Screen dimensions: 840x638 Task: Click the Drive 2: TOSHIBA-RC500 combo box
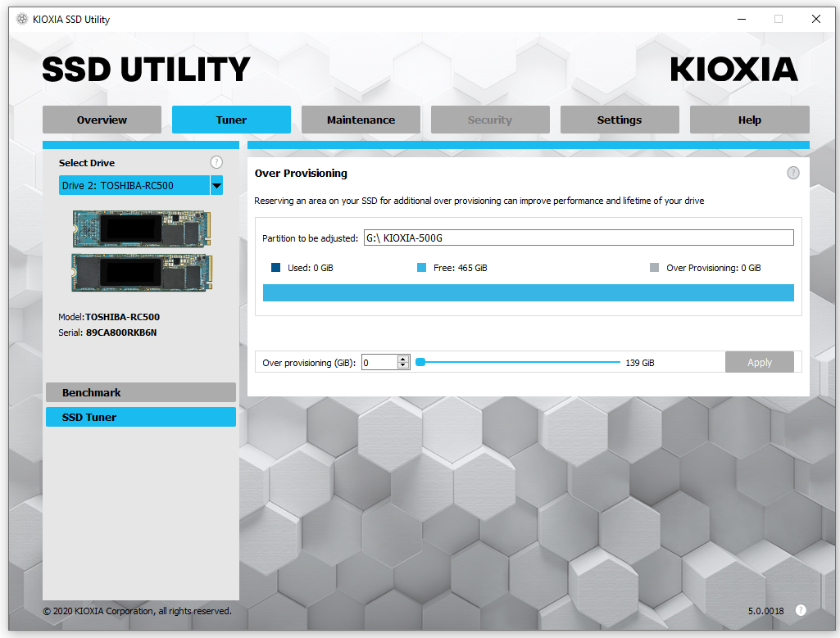click(140, 186)
